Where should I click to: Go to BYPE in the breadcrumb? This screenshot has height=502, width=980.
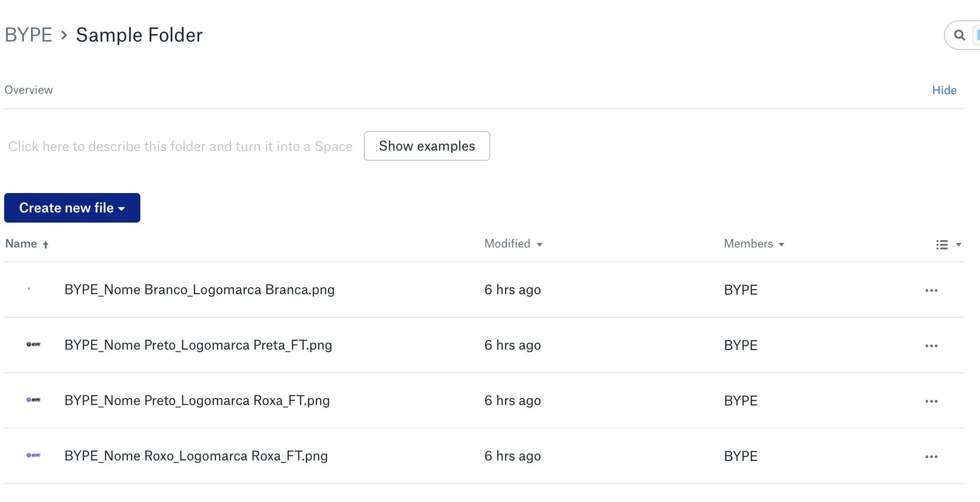point(29,35)
